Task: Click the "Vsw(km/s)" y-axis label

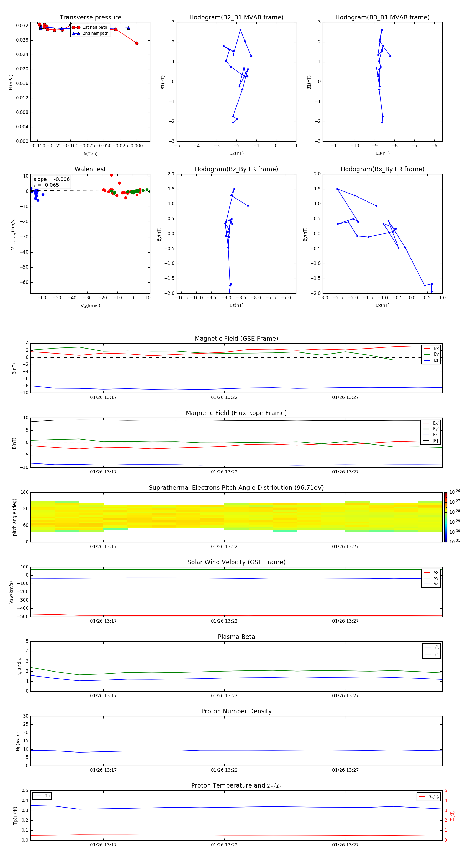Action: [x=11, y=592]
